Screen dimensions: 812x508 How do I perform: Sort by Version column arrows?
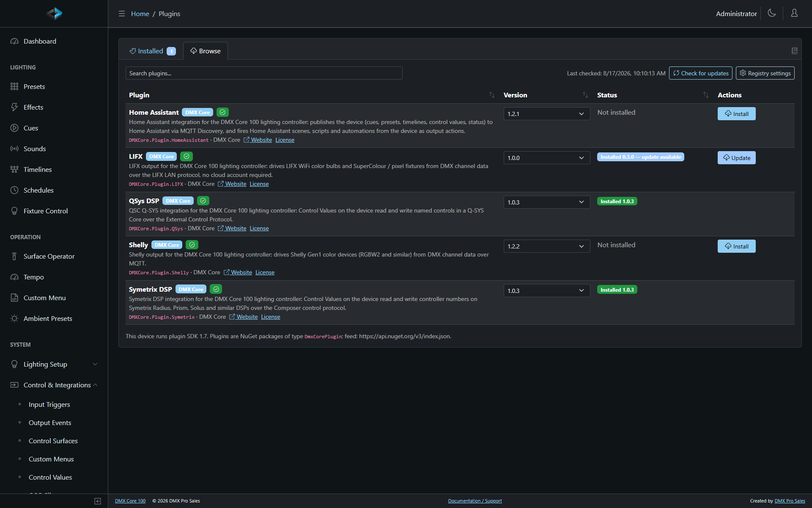[585, 95]
